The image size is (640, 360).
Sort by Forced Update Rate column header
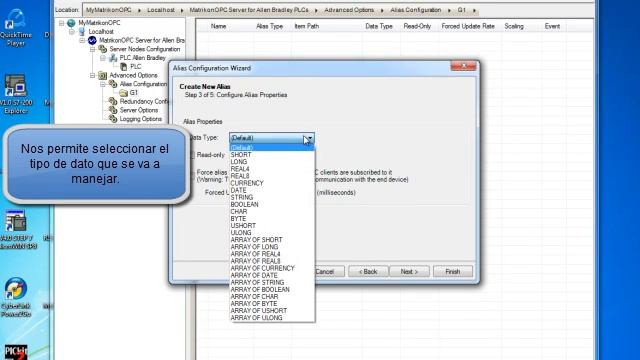pos(468,26)
